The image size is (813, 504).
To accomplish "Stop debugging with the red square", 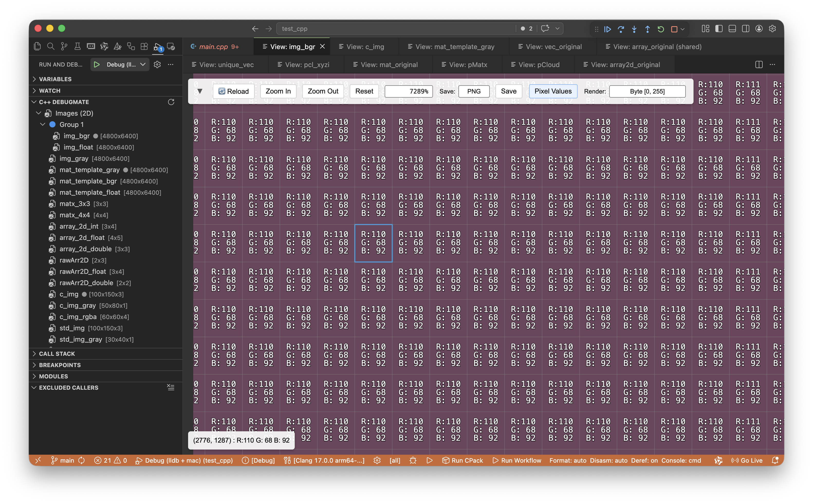I will tap(674, 29).
